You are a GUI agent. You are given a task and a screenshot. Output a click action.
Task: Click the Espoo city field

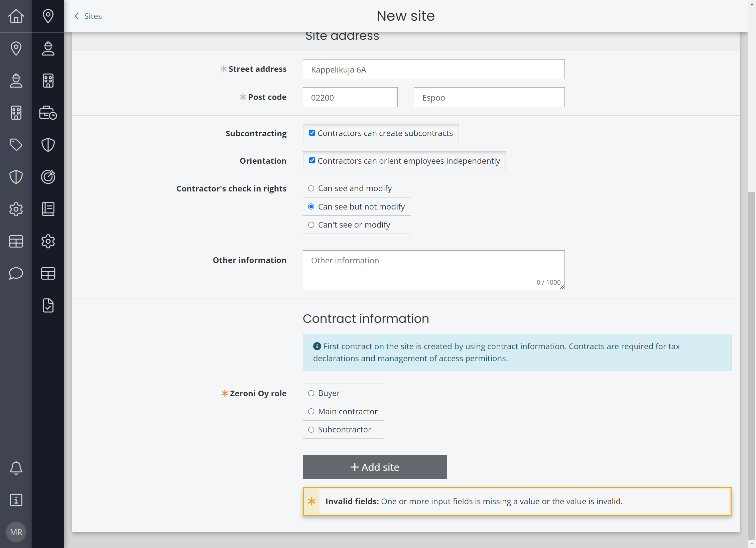pyautogui.click(x=489, y=97)
